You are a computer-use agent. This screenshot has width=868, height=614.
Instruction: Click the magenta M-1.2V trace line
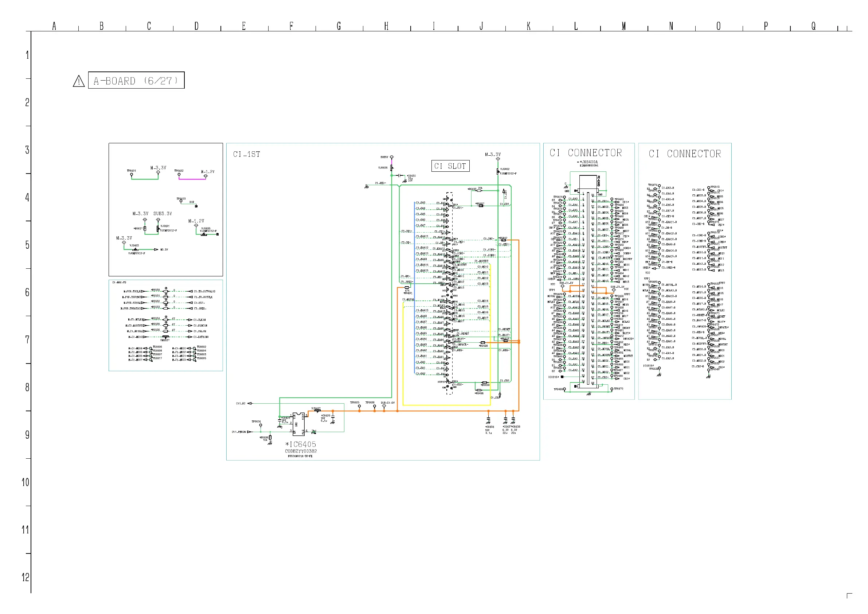[x=192, y=179]
